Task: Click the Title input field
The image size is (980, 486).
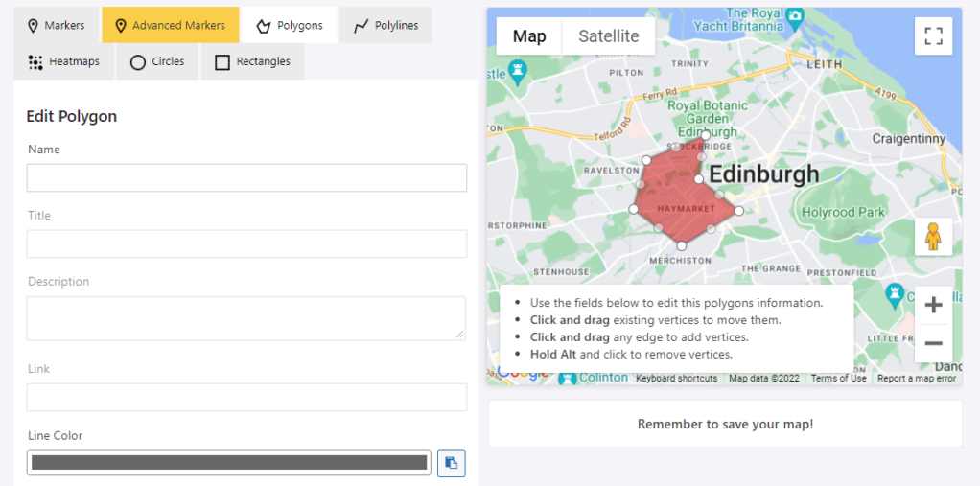Action: click(x=246, y=243)
